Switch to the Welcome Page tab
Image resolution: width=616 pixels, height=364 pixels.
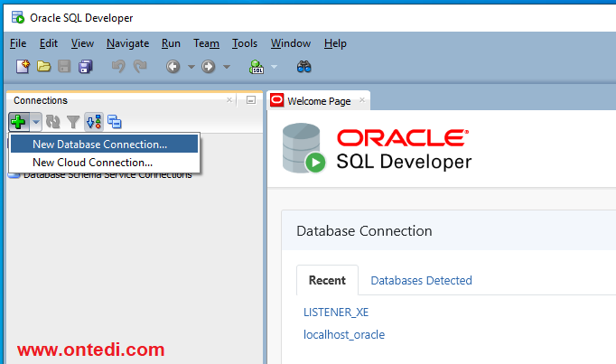319,101
